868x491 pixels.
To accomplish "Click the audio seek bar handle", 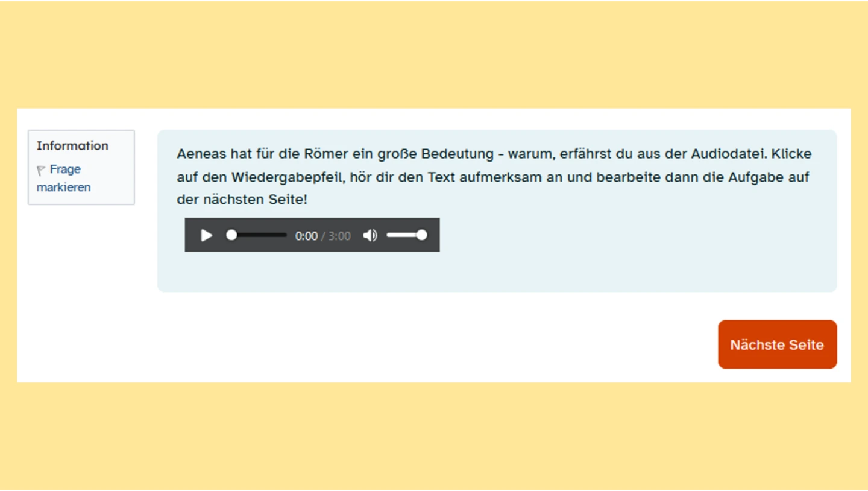I will [x=231, y=235].
